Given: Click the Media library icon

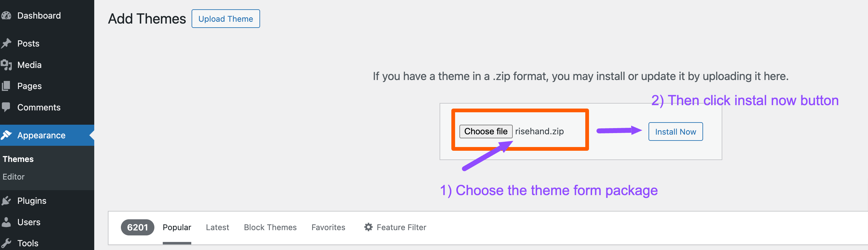Looking at the screenshot, I should [x=6, y=65].
